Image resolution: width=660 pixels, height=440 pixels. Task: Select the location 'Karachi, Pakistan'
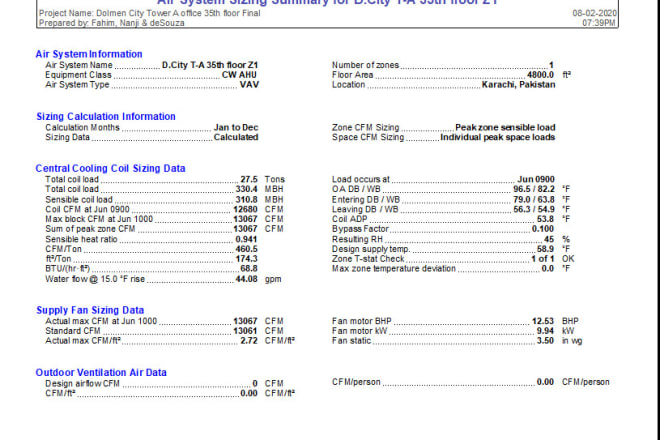point(519,84)
